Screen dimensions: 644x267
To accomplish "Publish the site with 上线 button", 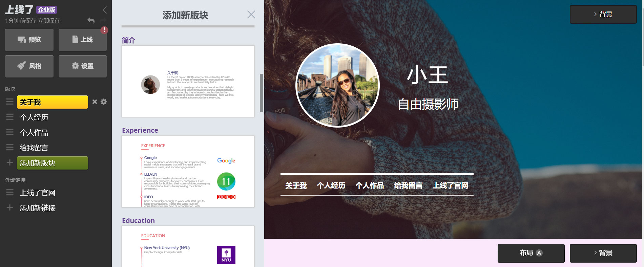I will click(83, 40).
